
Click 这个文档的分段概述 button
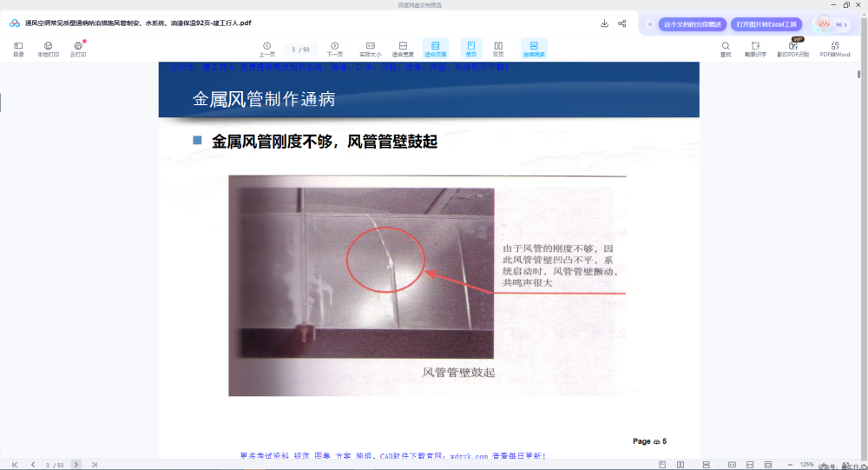(692, 24)
